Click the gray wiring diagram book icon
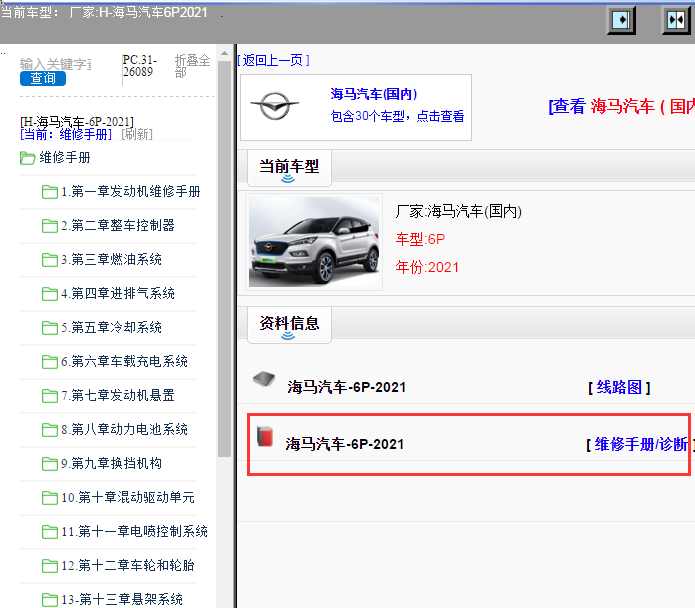 pyautogui.click(x=264, y=379)
